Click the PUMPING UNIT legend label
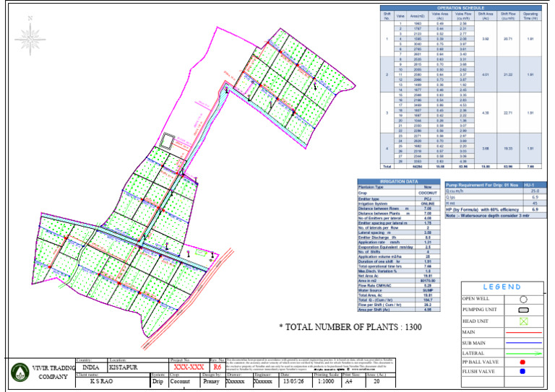Viewport: 555px width, 392px height. pyautogui.click(x=480, y=310)
